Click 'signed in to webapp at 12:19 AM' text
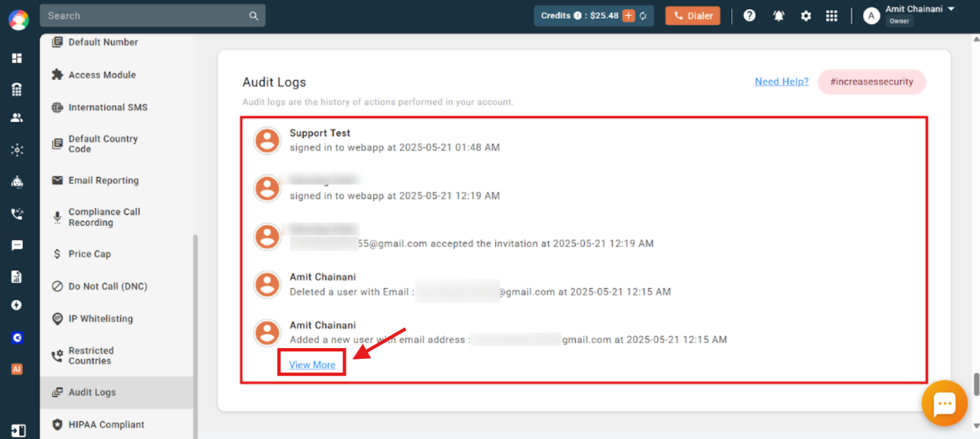This screenshot has width=980, height=439. coord(395,196)
